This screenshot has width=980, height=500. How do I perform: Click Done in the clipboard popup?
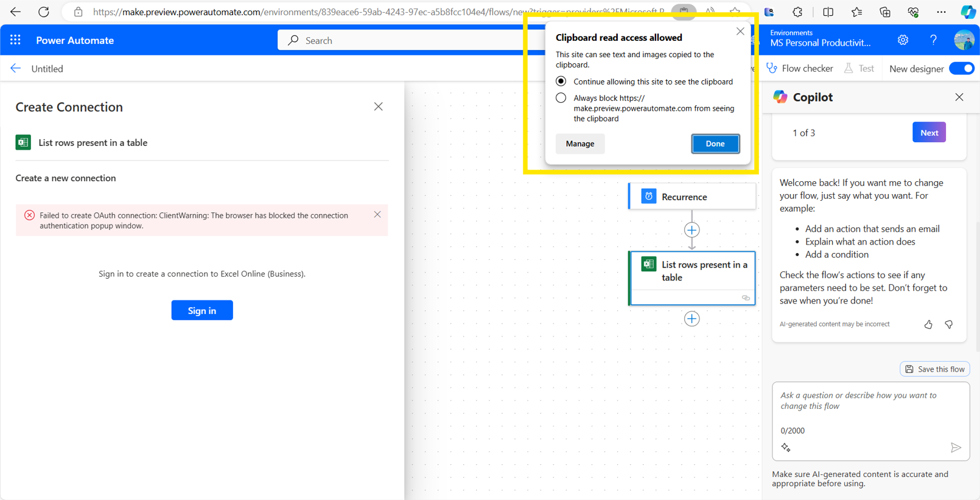[715, 144]
